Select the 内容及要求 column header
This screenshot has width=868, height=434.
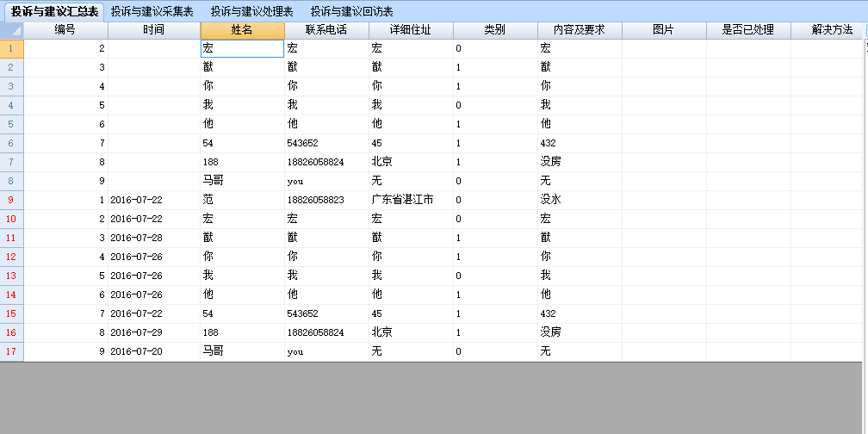pos(580,30)
